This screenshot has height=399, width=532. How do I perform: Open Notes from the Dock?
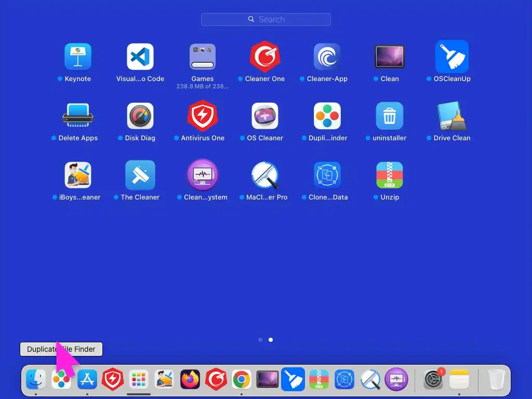click(x=459, y=379)
